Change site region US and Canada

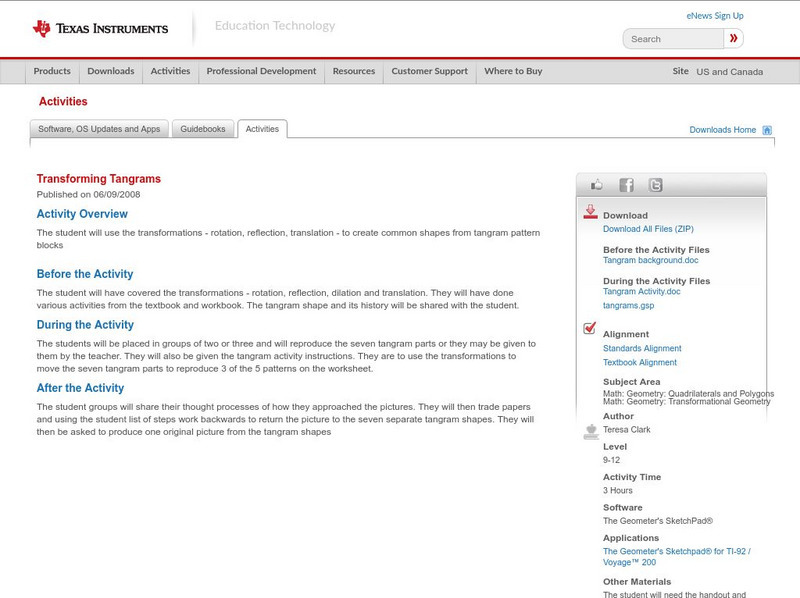click(x=730, y=72)
